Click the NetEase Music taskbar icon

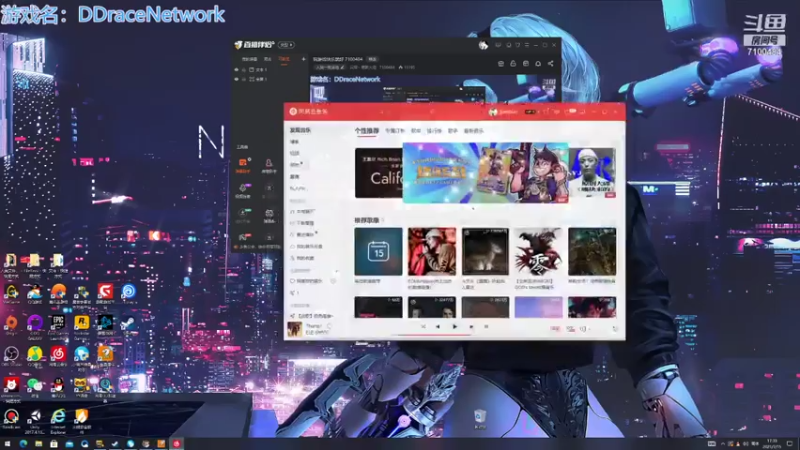[x=177, y=444]
